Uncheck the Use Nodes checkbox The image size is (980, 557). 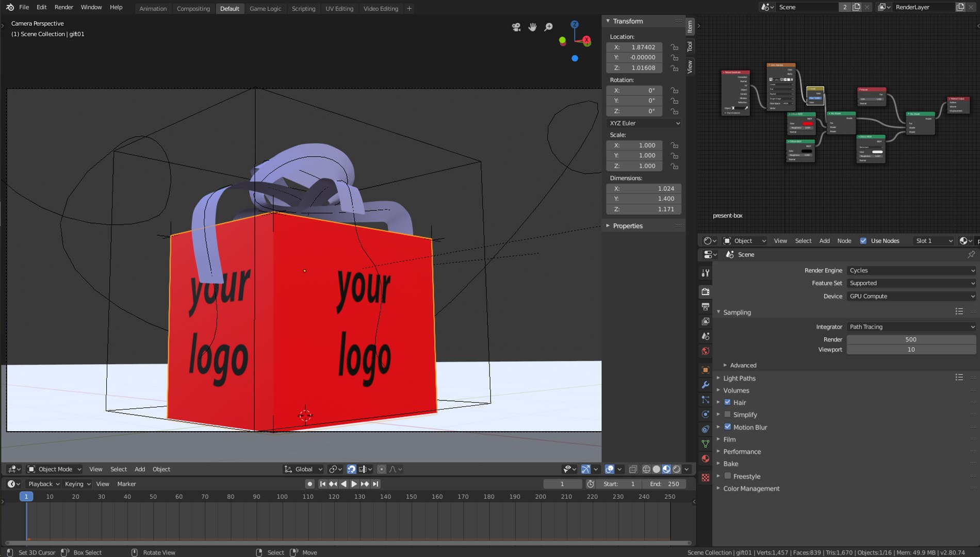(x=863, y=241)
